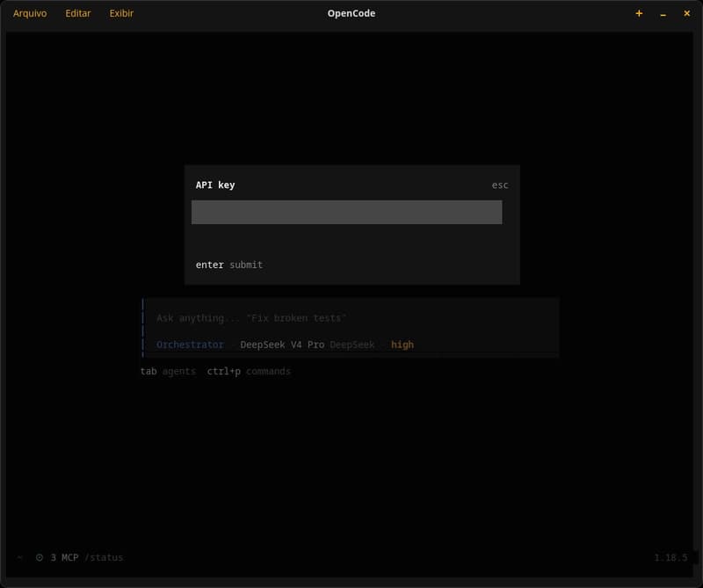703x588 pixels.
Task: Dismiss the API key dialog via esc
Action: [x=500, y=185]
